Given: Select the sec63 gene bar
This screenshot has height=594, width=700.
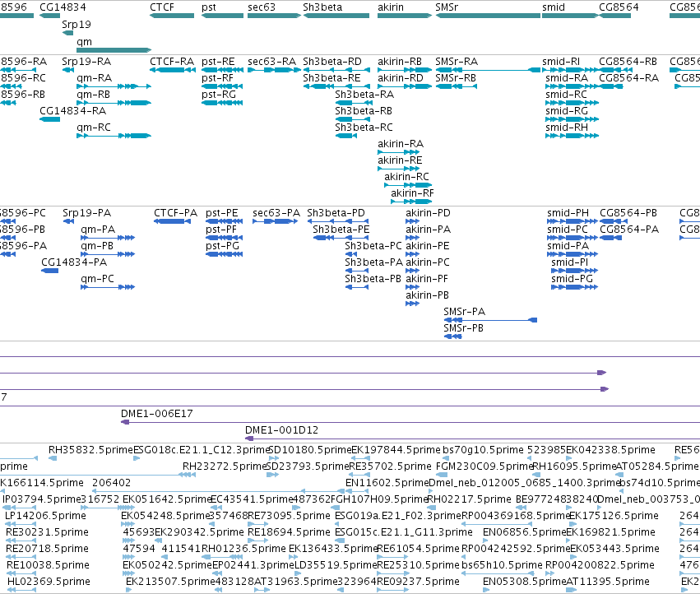Looking at the screenshot, I should click(x=274, y=16).
